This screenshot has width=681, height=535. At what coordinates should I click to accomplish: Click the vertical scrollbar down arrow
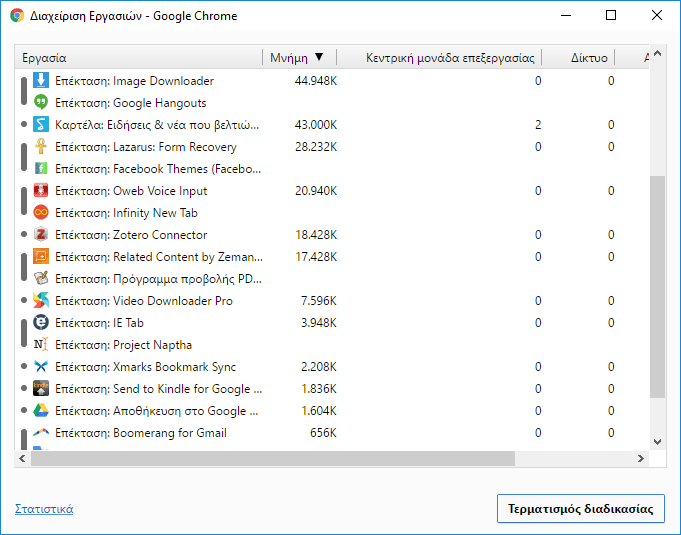coord(658,442)
